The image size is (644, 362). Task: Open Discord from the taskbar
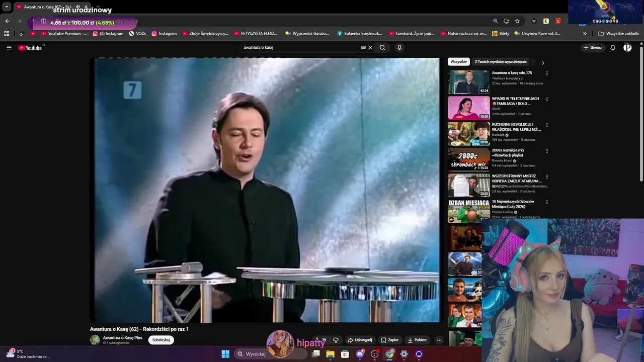coord(360,354)
